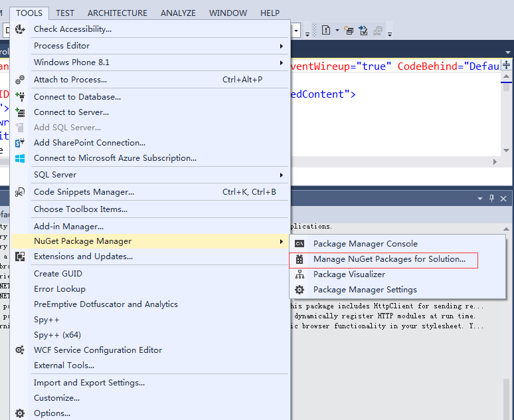Open Package Manager Console

365,244
